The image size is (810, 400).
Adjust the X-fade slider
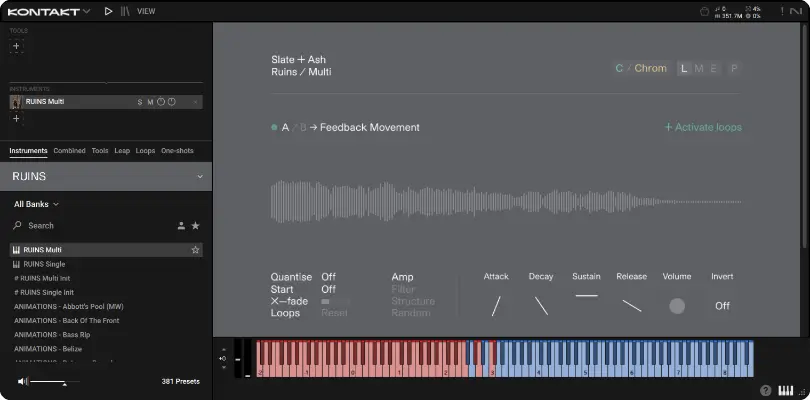point(336,301)
